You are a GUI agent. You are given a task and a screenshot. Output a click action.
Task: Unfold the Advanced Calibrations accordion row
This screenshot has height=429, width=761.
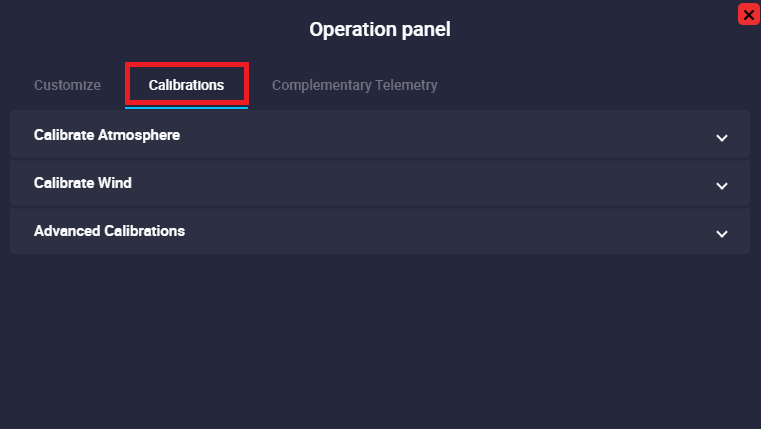tap(380, 231)
